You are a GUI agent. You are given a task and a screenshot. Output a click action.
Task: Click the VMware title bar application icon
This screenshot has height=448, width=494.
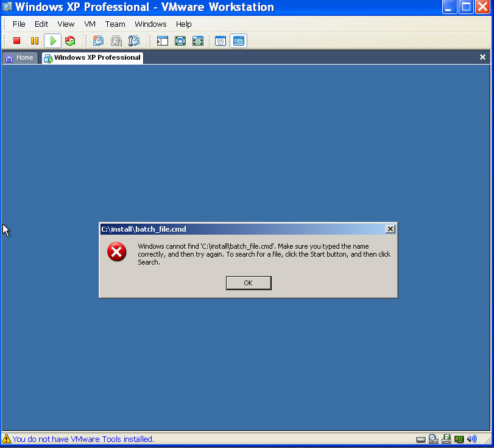click(7, 6)
